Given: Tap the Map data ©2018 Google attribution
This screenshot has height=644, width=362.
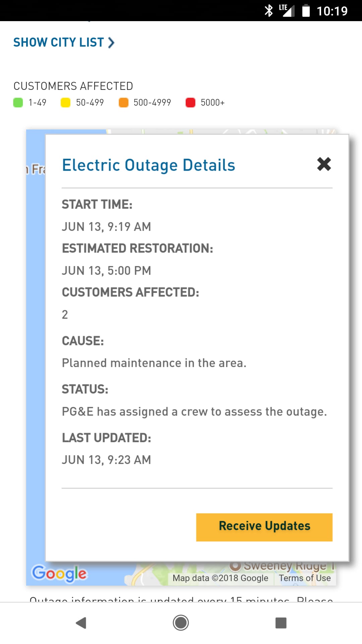Looking at the screenshot, I should click(x=220, y=578).
